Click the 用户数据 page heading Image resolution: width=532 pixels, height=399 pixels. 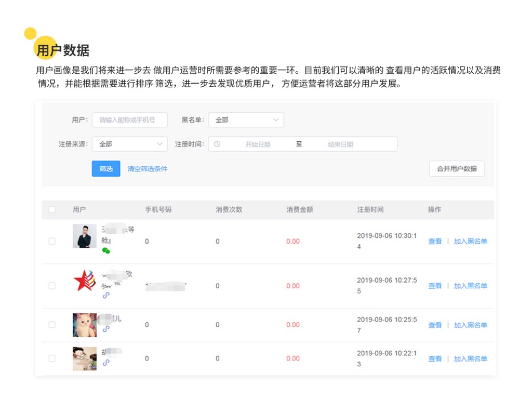click(x=63, y=50)
